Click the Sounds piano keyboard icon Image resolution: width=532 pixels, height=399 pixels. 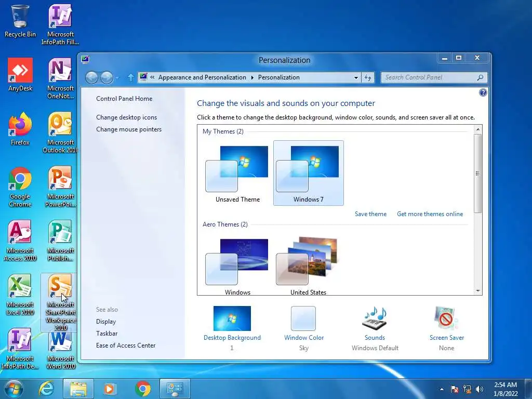point(375,318)
